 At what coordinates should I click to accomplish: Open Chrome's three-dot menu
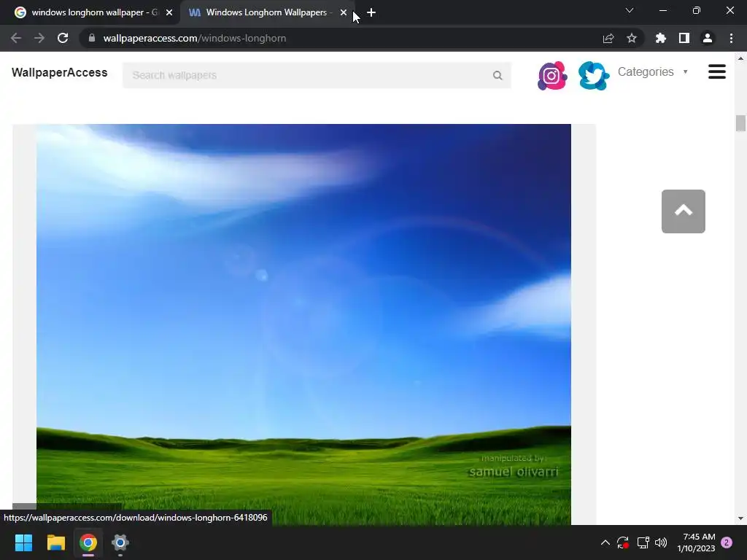point(731,38)
